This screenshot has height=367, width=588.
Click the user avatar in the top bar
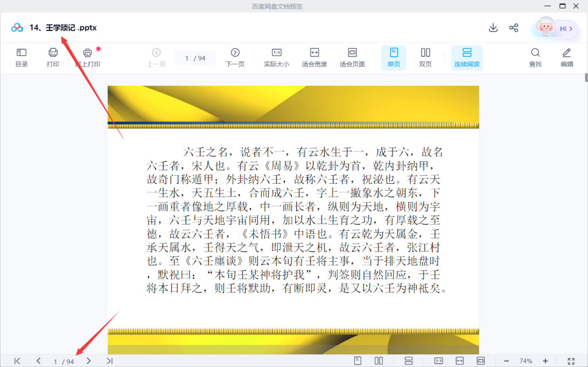(546, 27)
